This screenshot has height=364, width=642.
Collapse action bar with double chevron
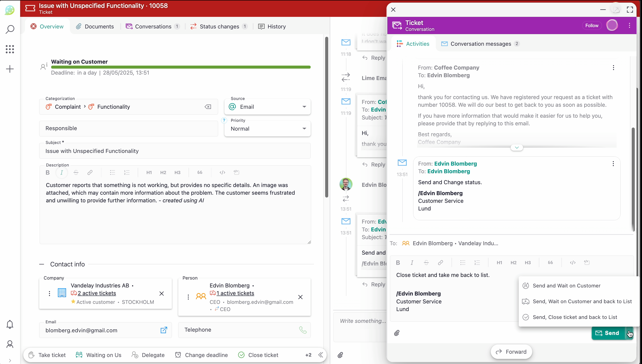(x=321, y=355)
